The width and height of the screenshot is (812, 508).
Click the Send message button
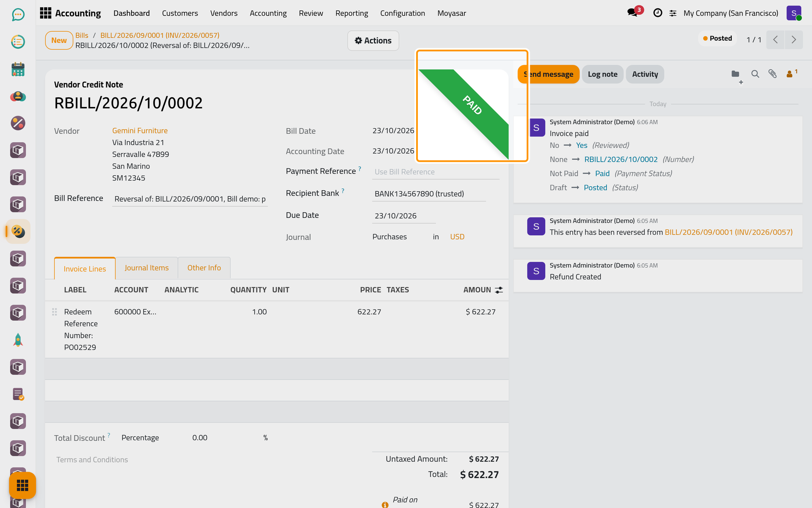click(549, 75)
